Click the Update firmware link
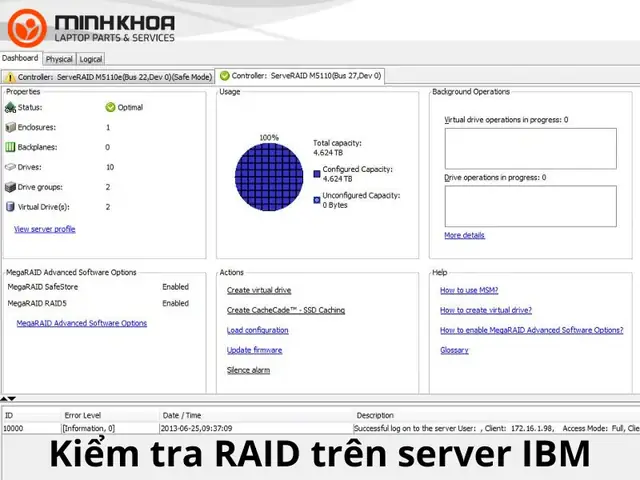 254,350
